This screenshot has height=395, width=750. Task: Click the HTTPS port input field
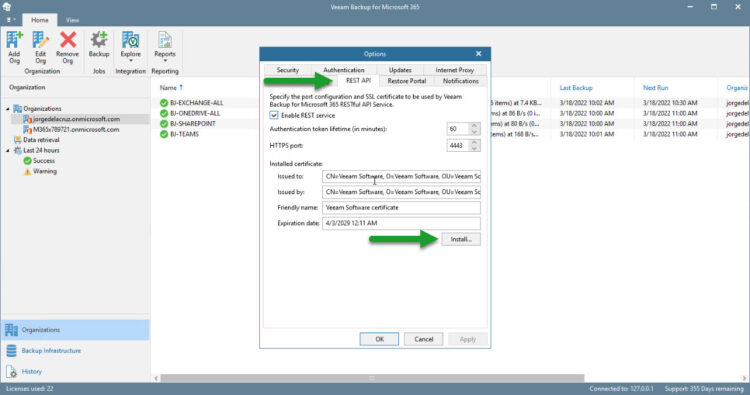coord(458,145)
